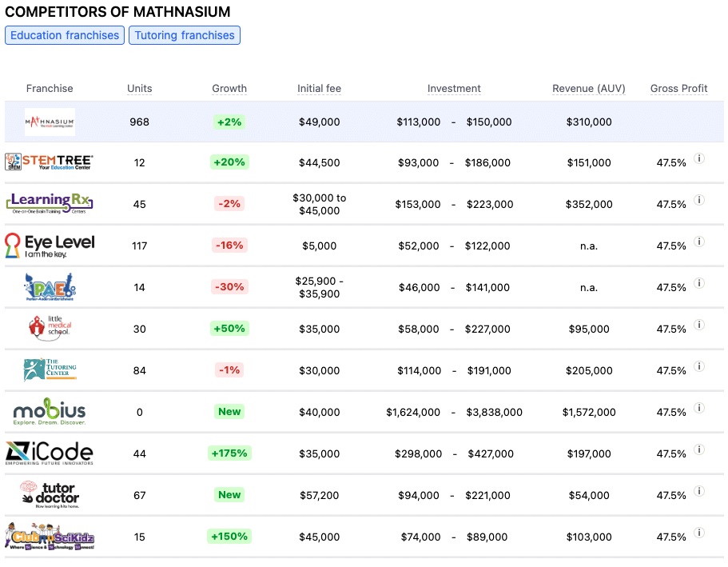Click the $95,000 revenue value
This screenshot has height=567, width=728.
pyautogui.click(x=589, y=329)
